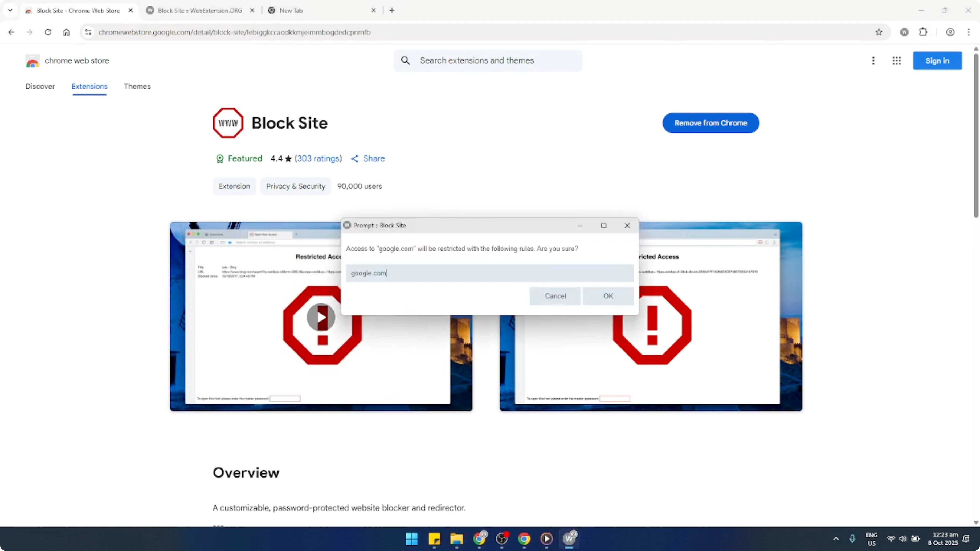Click the microphone tray icon
The height and width of the screenshot is (551, 980).
[852, 539]
